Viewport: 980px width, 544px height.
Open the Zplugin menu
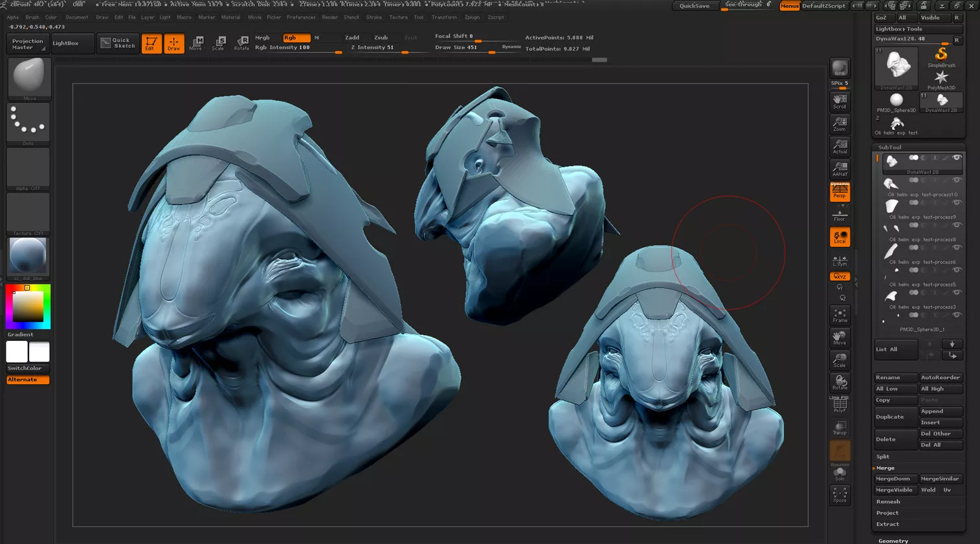[472, 17]
